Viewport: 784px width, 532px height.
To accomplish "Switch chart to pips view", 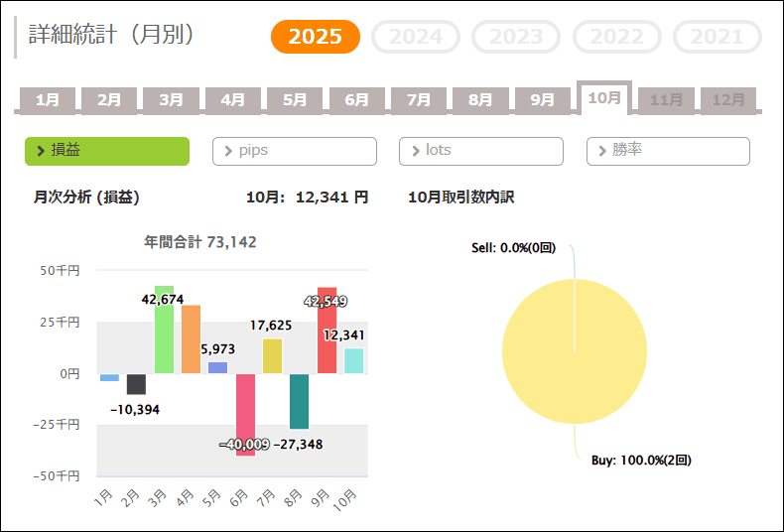I will coord(295,151).
